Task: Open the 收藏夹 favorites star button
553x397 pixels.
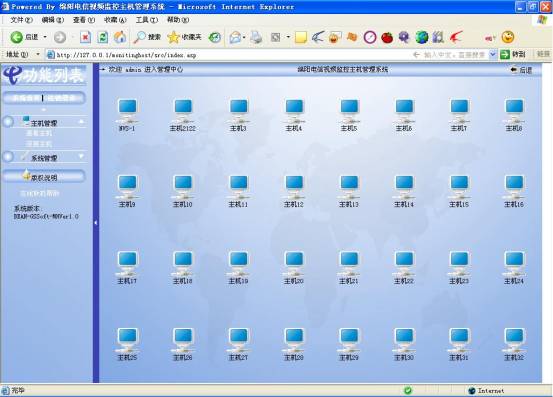Action: [184, 37]
